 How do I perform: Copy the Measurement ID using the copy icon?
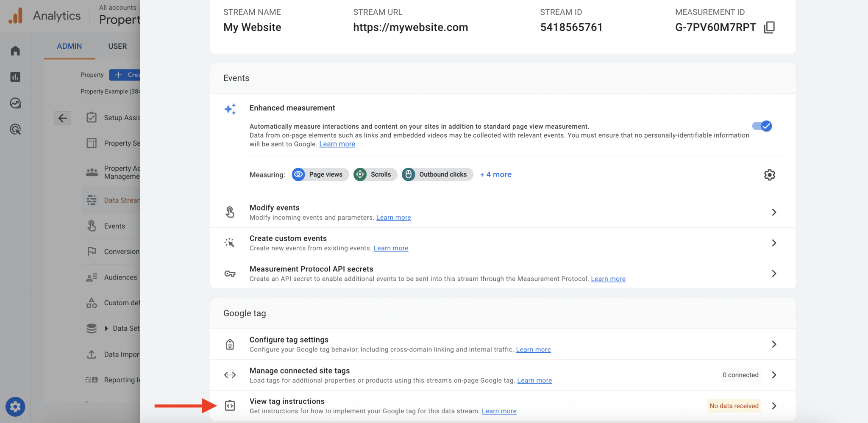tap(769, 27)
